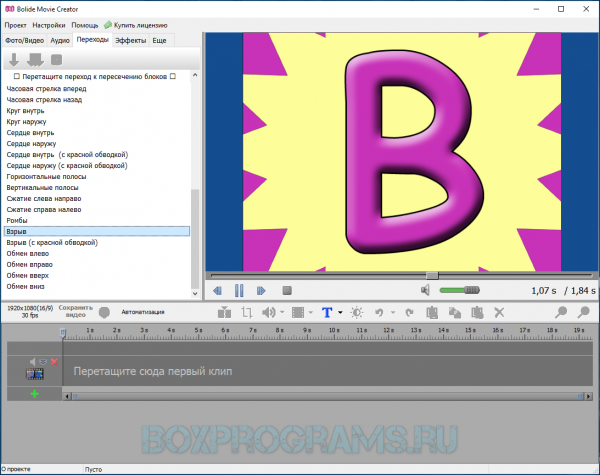Switch to the Эффекты tab
This screenshot has height=475, width=600.
[x=130, y=40]
